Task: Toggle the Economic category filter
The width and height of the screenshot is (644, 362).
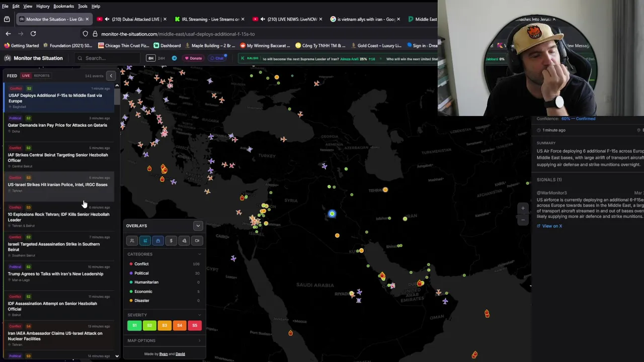Action: tap(165, 291)
